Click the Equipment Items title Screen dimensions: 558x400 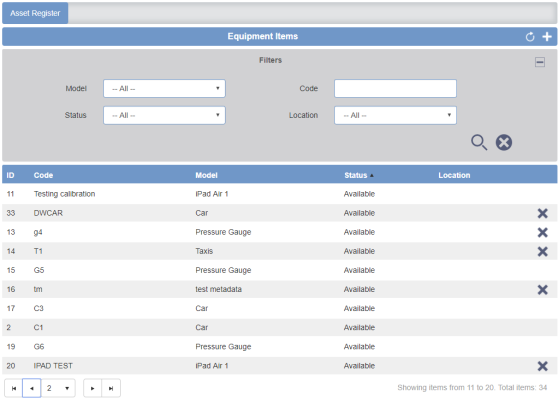263,36
